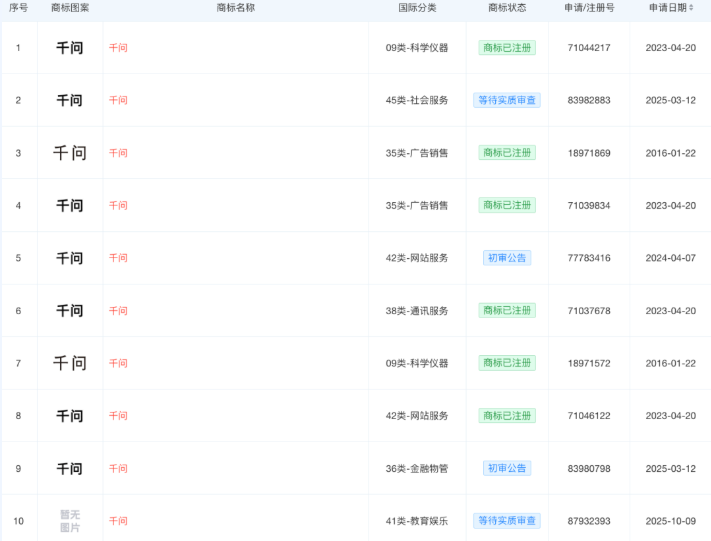Click the application date 2025-10-09
Viewport: 711px width, 541px height.
(670, 521)
